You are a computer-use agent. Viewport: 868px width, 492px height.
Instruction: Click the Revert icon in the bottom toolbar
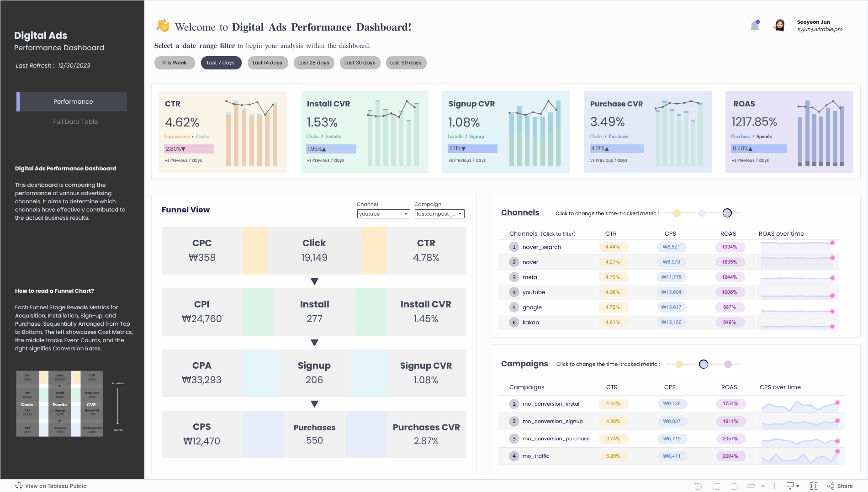[x=734, y=486]
